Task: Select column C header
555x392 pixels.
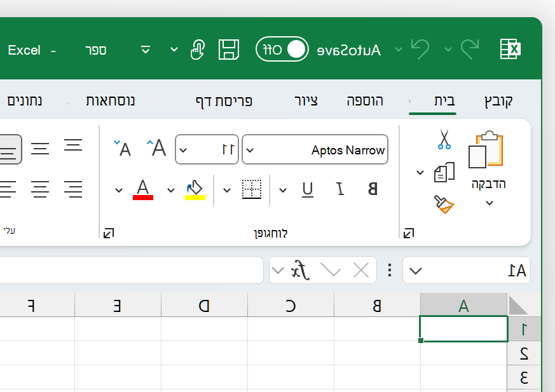Action: coord(291,306)
